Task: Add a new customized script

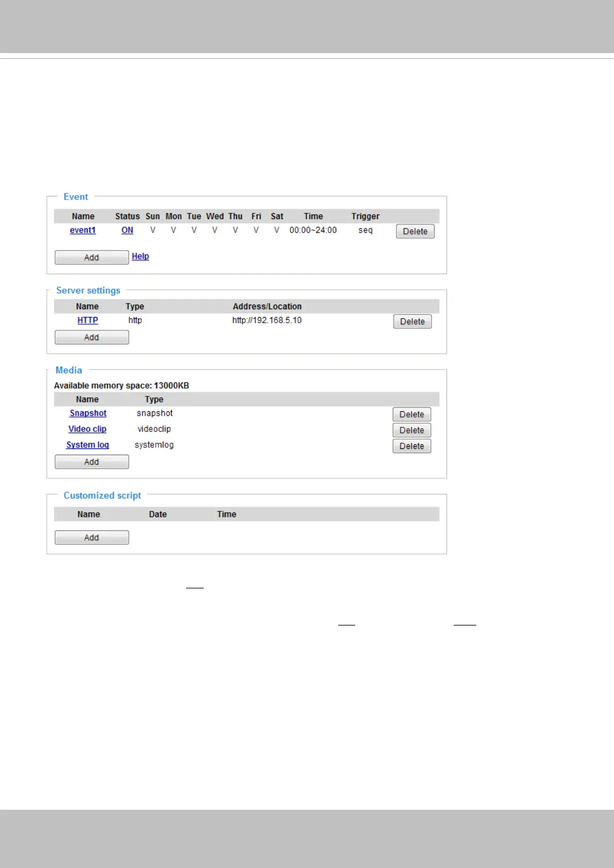Action: coord(92,538)
